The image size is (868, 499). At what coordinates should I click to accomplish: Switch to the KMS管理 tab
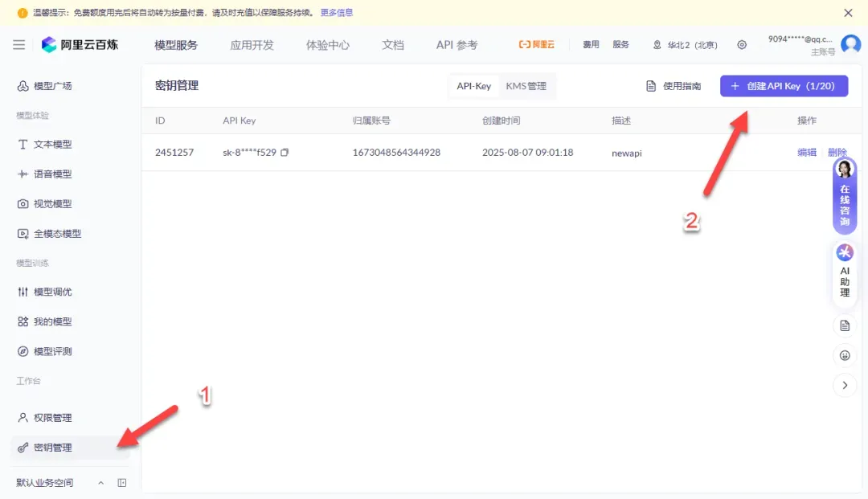coord(526,86)
